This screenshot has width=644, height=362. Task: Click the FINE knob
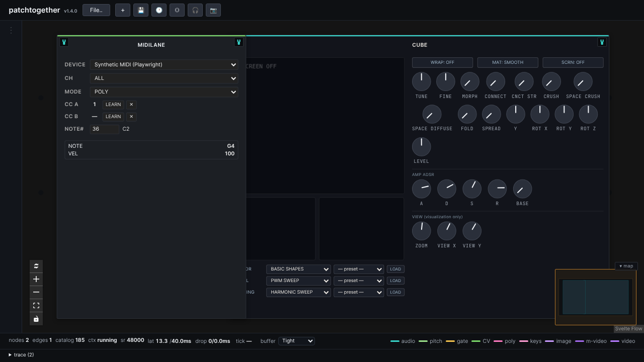[446, 81]
